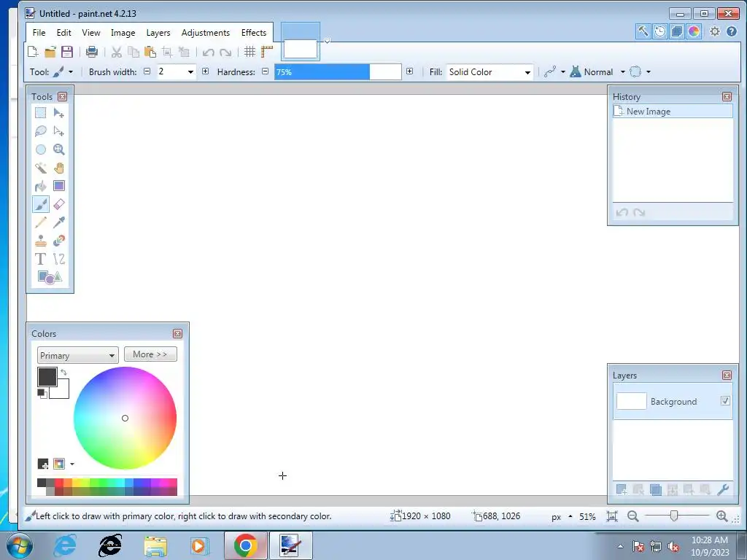
Task: Open the Adjustments menu
Action: [205, 32]
